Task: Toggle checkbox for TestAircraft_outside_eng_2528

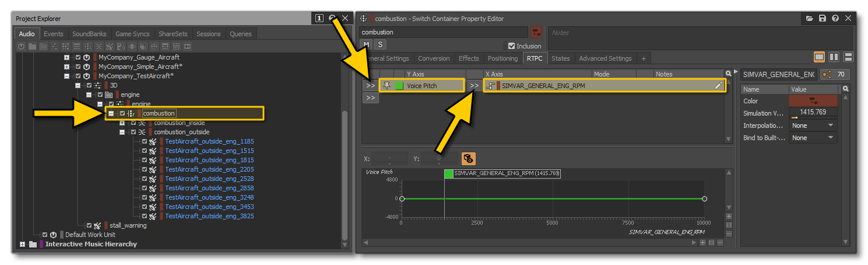Action: (145, 179)
